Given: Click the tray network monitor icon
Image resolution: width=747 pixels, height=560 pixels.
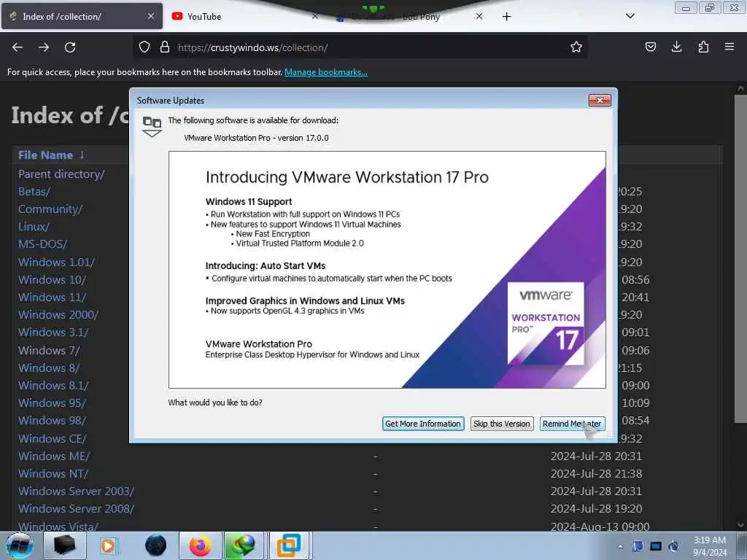Looking at the screenshot, I should pyautogui.click(x=656, y=546).
